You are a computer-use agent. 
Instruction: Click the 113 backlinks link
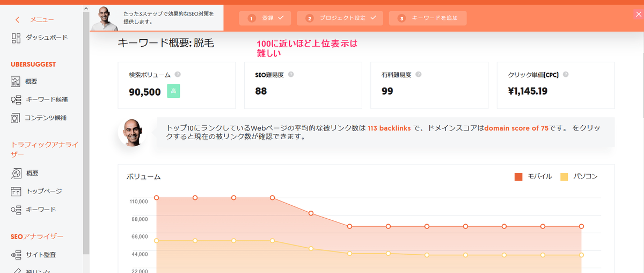[x=389, y=128]
